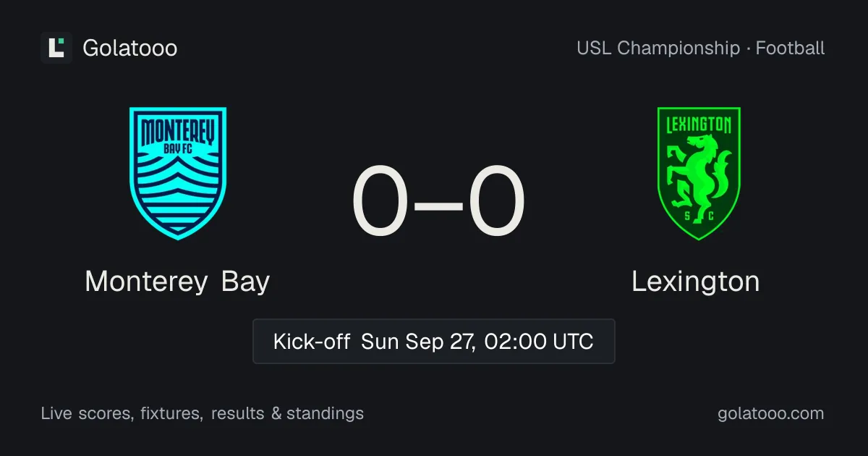Open the Golatooo brand name
Viewport: 868px width, 456px height.
click(x=130, y=48)
